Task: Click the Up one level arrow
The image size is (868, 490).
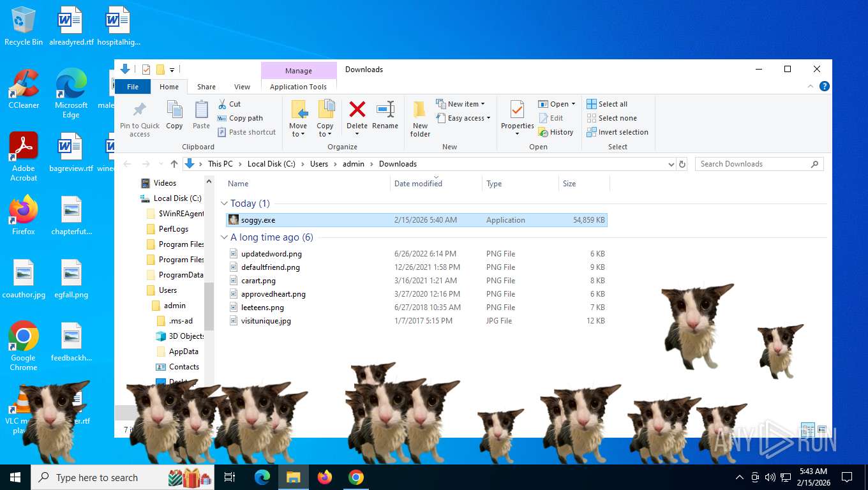Action: [174, 164]
